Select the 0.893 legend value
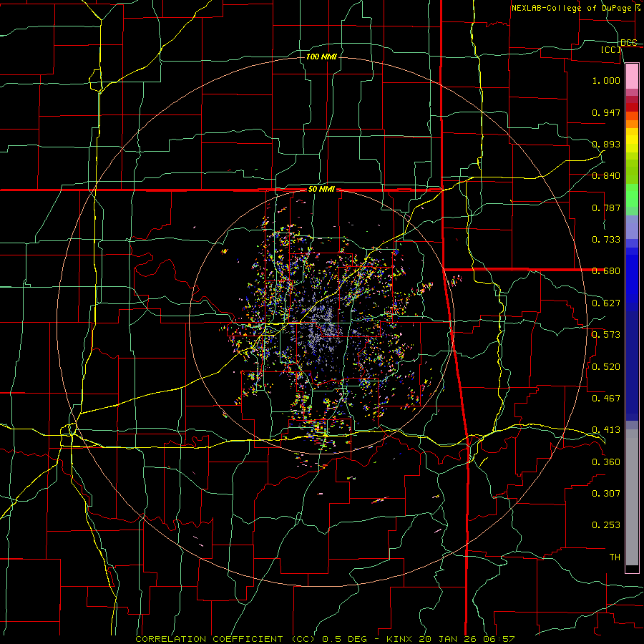Image resolution: width=644 pixels, height=644 pixels. 606,144
